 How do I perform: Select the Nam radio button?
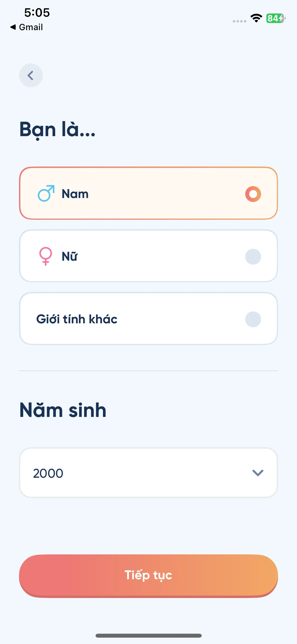[253, 194]
